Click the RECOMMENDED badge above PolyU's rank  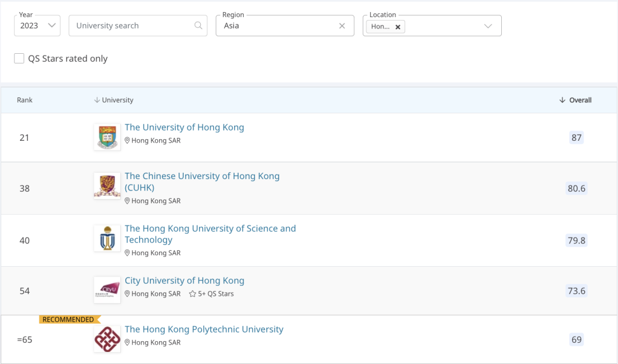pyautogui.click(x=69, y=319)
